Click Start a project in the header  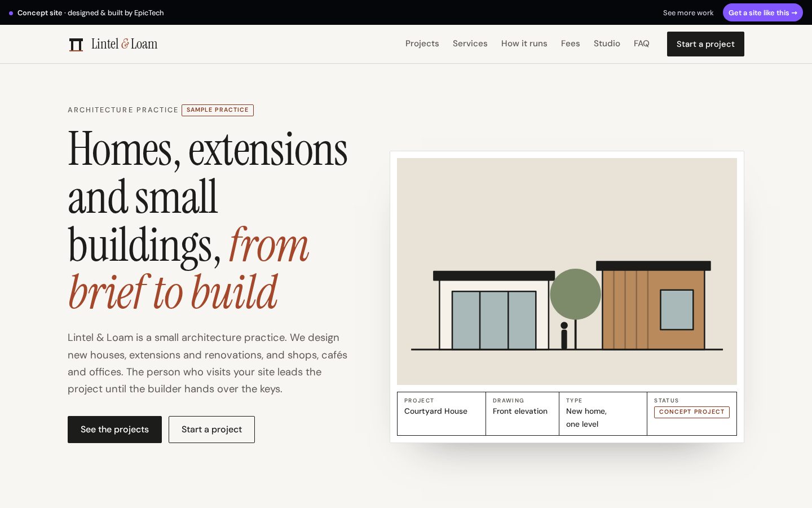[705, 44]
